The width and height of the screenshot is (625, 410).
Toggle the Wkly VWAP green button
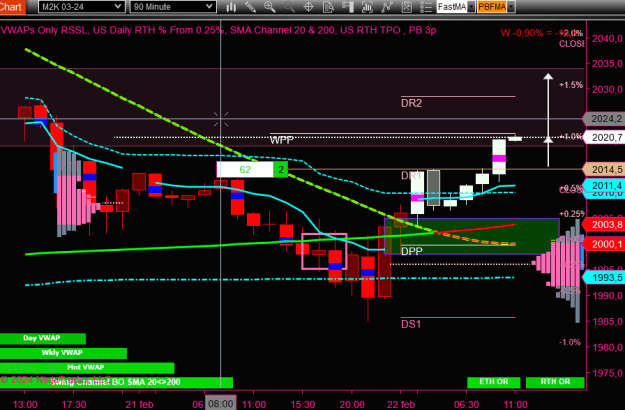(63, 353)
